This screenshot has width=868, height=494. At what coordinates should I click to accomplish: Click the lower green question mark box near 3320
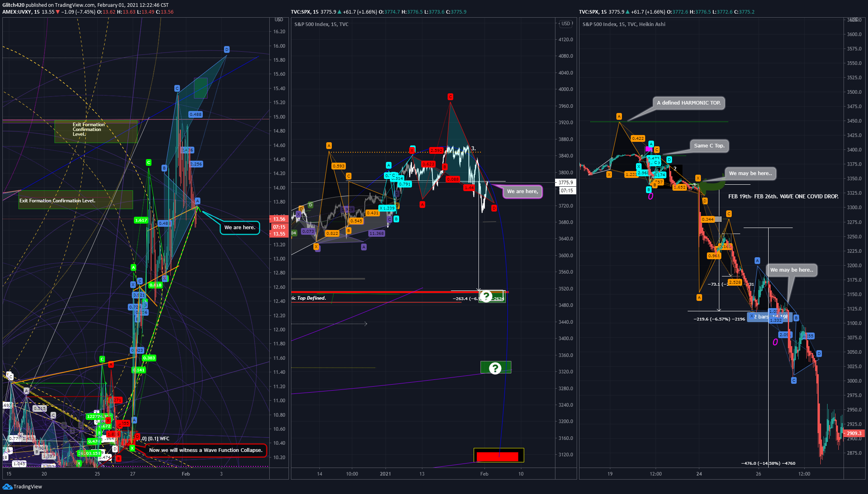tap(496, 367)
